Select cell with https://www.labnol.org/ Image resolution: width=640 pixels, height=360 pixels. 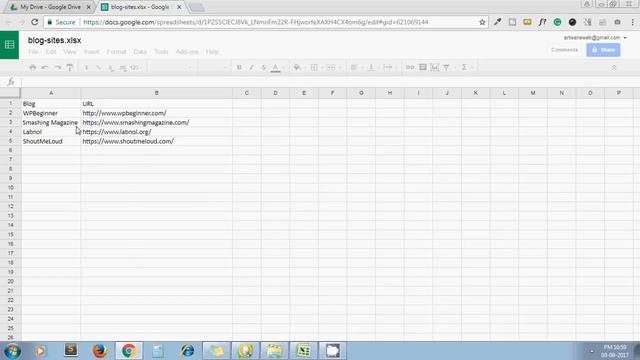157,132
